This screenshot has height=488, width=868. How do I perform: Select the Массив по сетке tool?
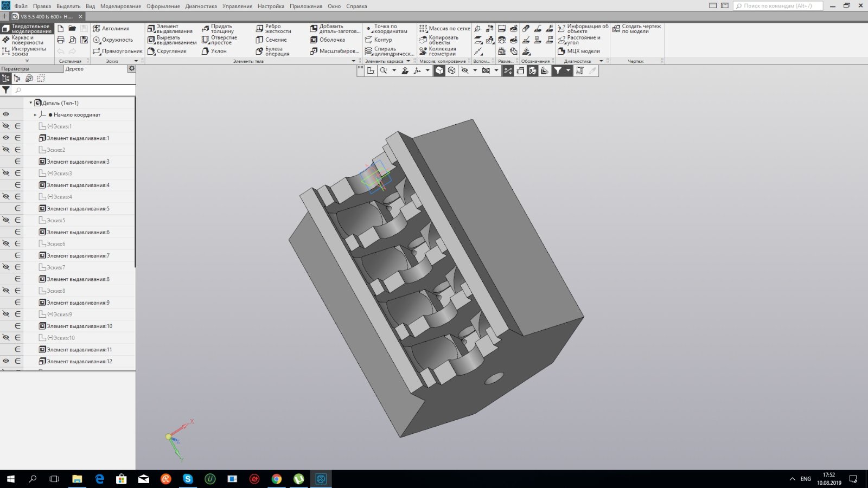pyautogui.click(x=444, y=29)
